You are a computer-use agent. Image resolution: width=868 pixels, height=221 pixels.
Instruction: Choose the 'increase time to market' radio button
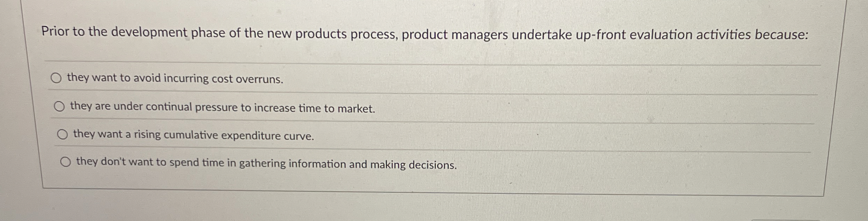tap(59, 106)
